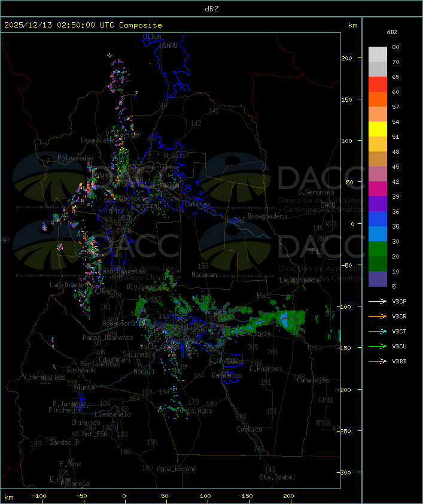Click the pink VBBB arrow icon

(x=378, y=362)
